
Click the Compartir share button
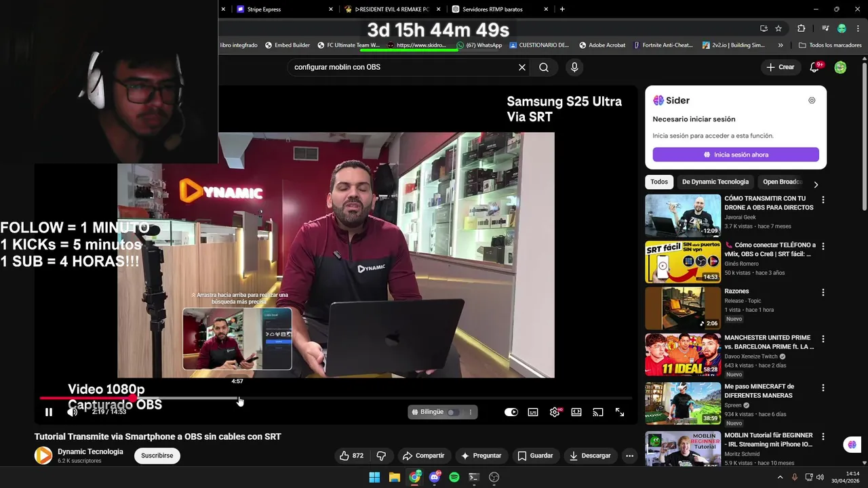(423, 455)
